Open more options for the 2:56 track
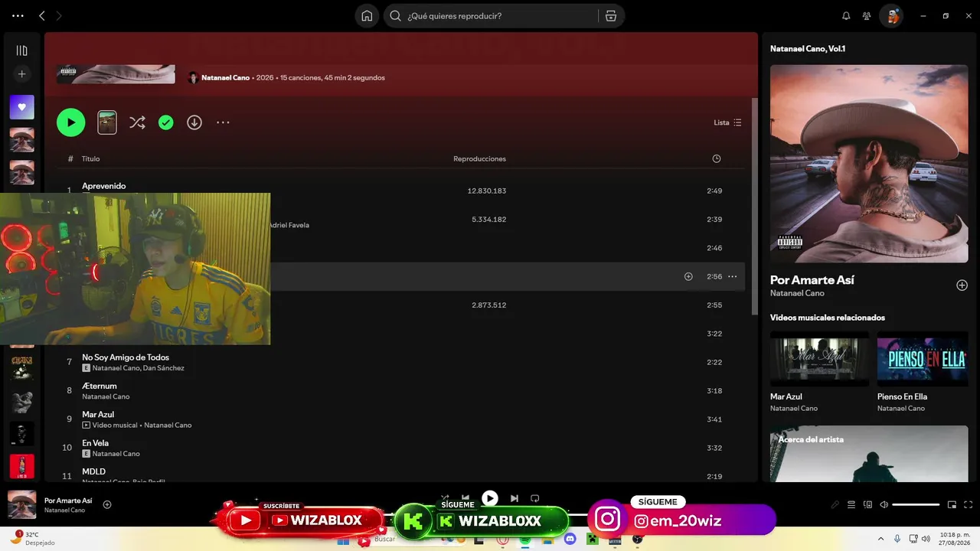 click(733, 277)
